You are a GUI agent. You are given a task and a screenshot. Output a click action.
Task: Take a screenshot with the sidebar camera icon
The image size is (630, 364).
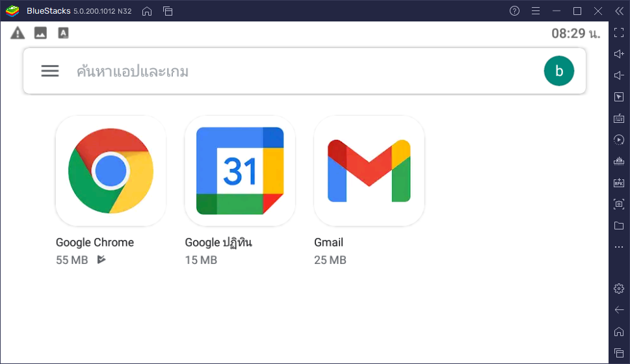pyautogui.click(x=619, y=204)
